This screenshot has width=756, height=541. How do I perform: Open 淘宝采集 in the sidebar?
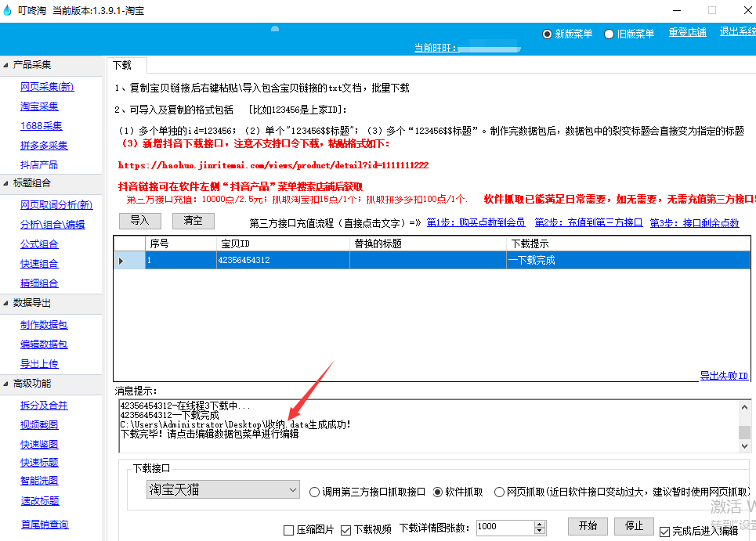(39, 106)
